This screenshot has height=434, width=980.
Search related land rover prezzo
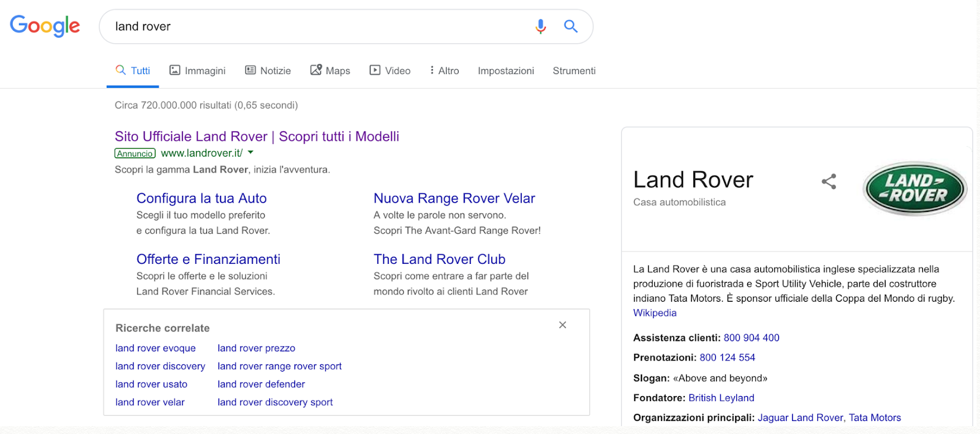coord(257,348)
